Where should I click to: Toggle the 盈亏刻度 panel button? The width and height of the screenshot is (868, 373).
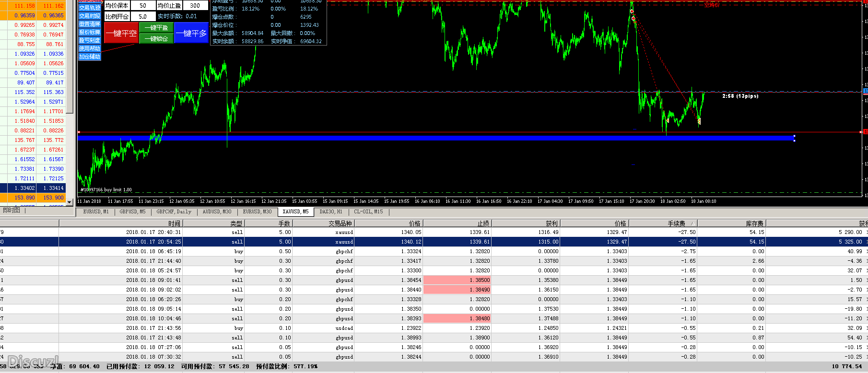point(90,40)
